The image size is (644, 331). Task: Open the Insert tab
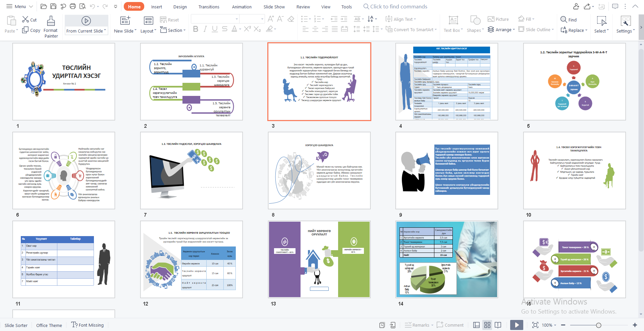pos(157,7)
